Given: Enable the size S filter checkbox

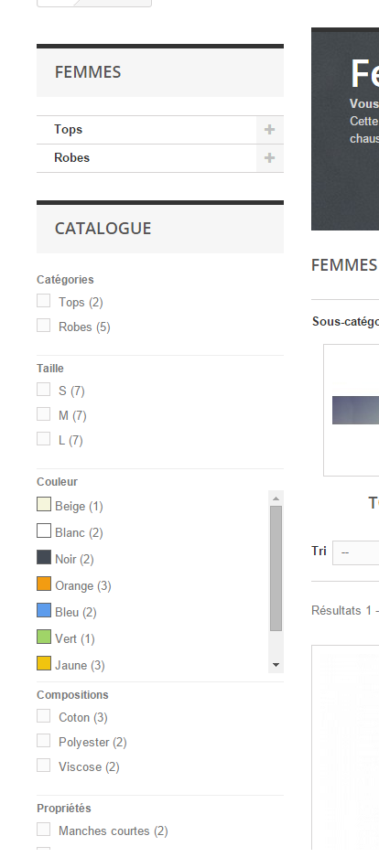Looking at the screenshot, I should coord(44,389).
